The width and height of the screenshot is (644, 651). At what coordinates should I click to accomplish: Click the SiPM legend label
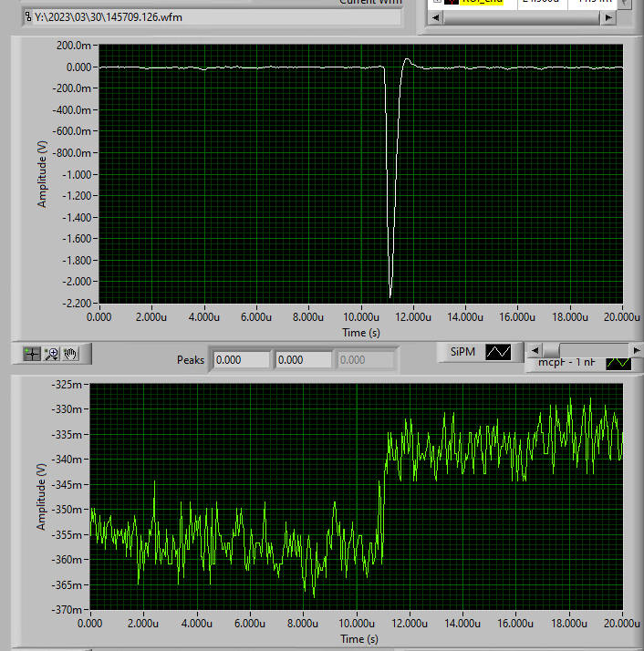click(x=461, y=351)
